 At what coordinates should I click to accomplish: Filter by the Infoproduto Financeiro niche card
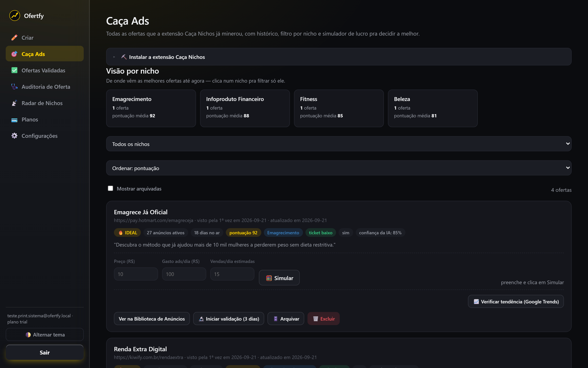pyautogui.click(x=245, y=108)
